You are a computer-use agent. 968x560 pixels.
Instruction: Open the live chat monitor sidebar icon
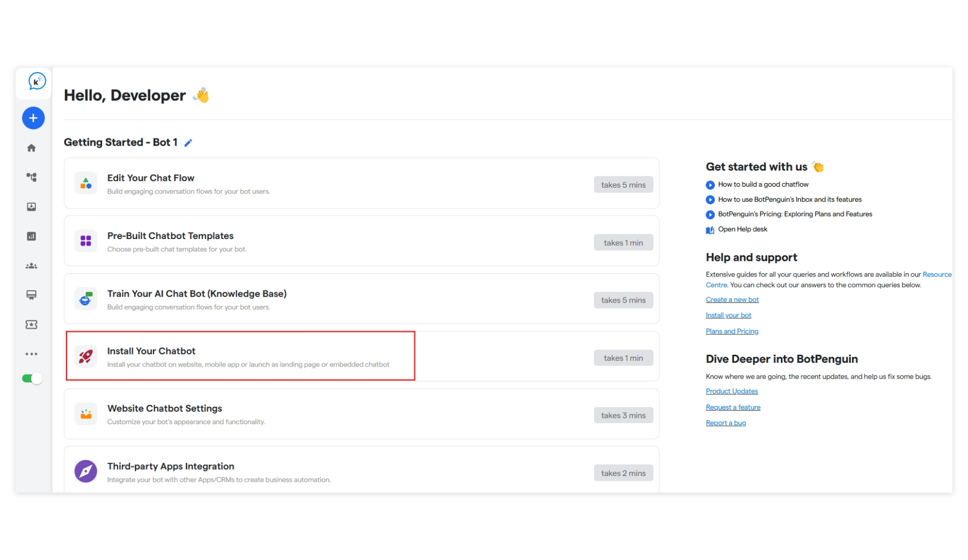click(32, 295)
